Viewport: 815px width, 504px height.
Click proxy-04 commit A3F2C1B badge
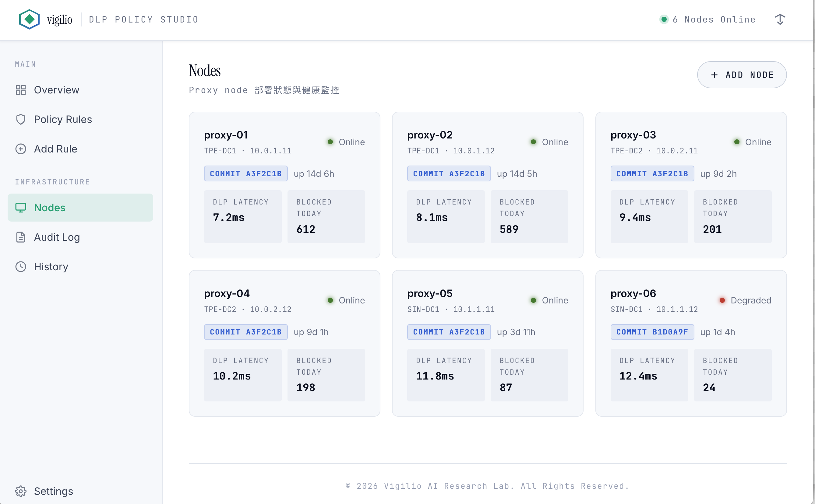click(x=246, y=332)
